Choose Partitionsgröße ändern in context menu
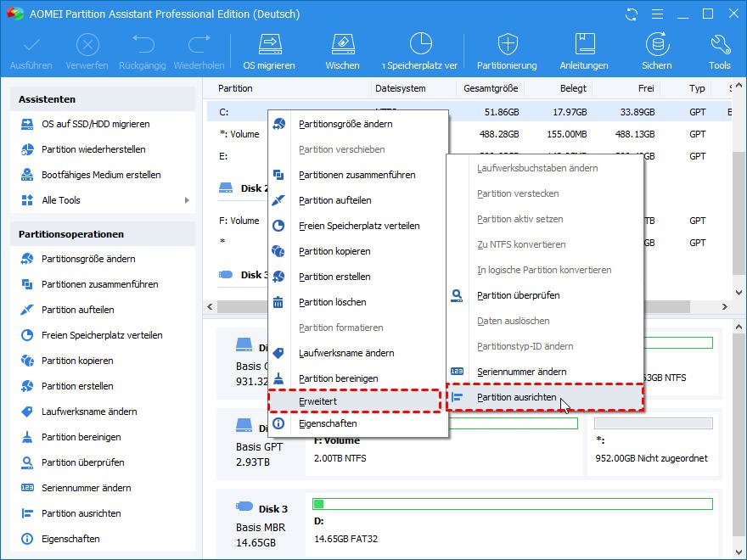 tap(358, 124)
